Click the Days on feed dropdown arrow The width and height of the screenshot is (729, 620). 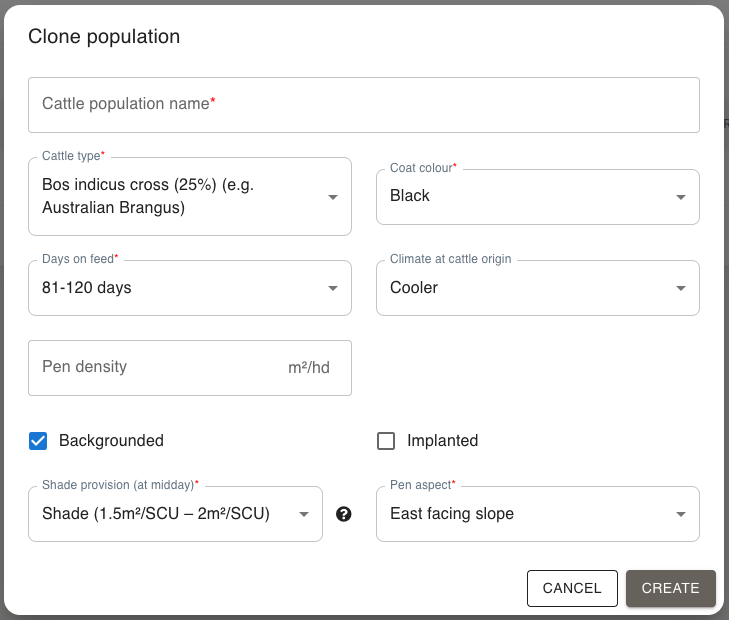pyautogui.click(x=333, y=289)
